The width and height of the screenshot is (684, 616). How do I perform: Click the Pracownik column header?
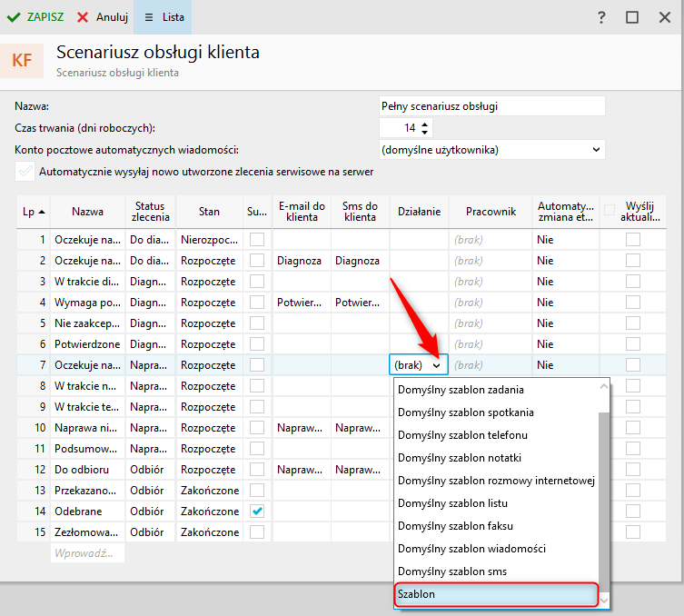tap(491, 212)
